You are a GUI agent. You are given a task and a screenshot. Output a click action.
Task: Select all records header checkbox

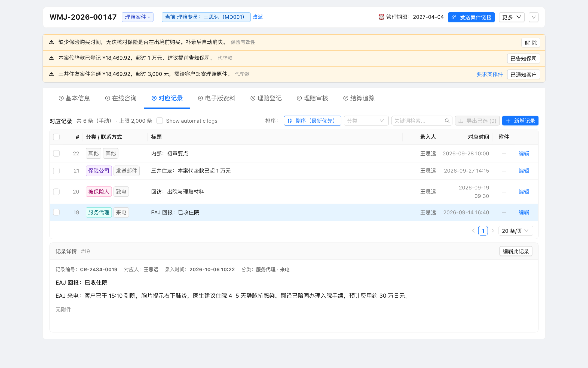pyautogui.click(x=56, y=137)
